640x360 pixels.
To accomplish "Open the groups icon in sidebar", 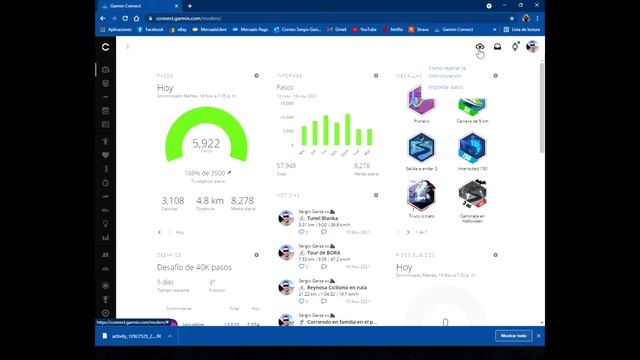I will point(105,269).
